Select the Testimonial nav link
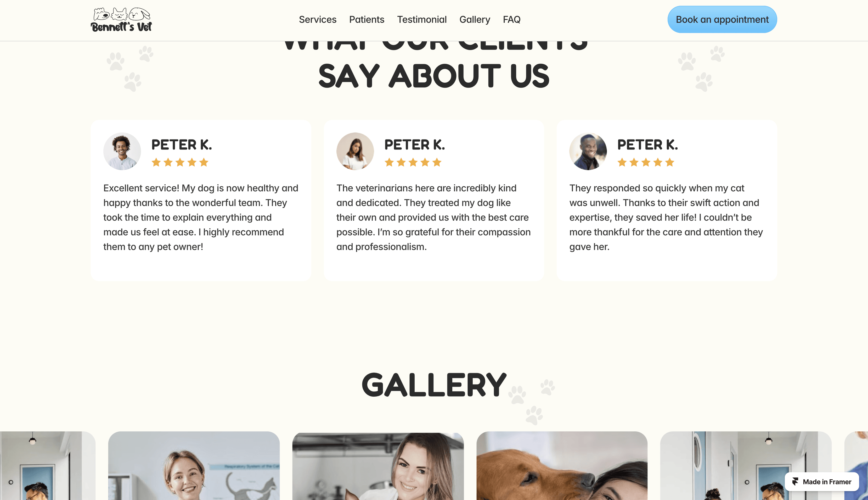The height and width of the screenshot is (500, 868). [422, 20]
